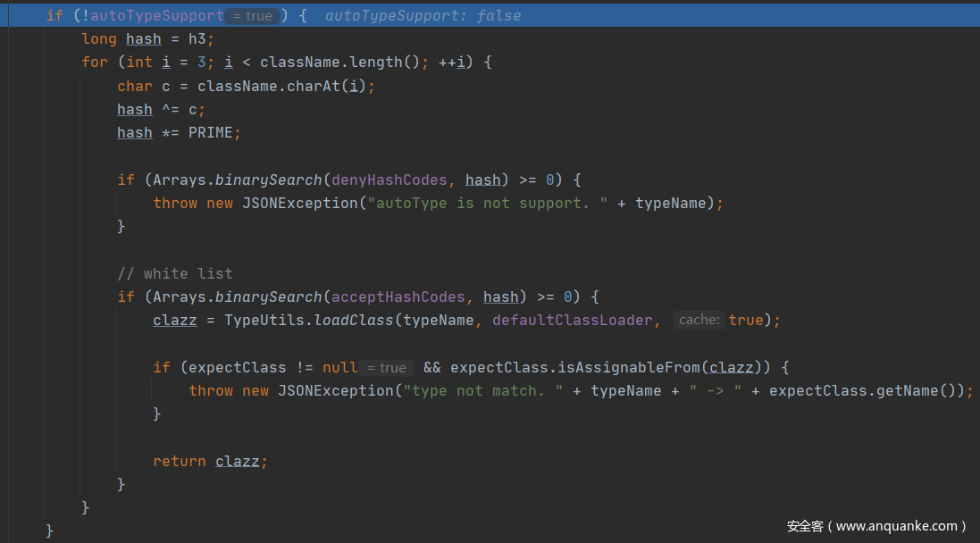This screenshot has width=980, height=543.
Task: Click the acceptHashCodes argument
Action: click(x=398, y=297)
